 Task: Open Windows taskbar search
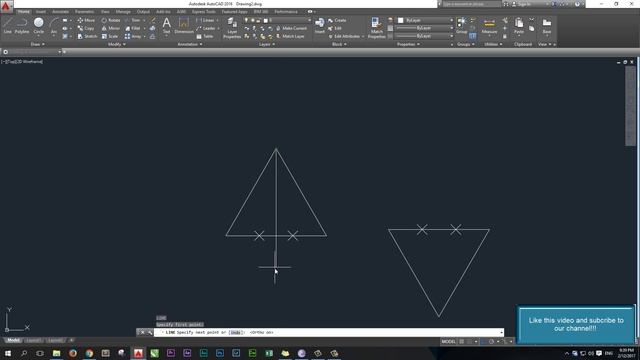[x=24, y=353]
